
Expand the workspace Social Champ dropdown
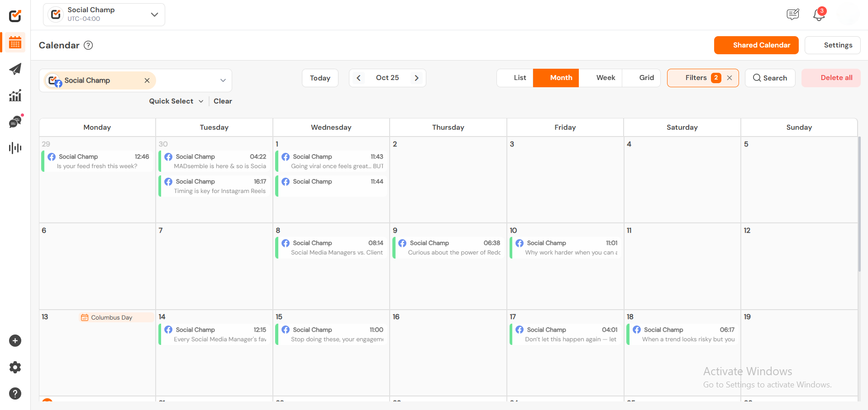point(154,14)
